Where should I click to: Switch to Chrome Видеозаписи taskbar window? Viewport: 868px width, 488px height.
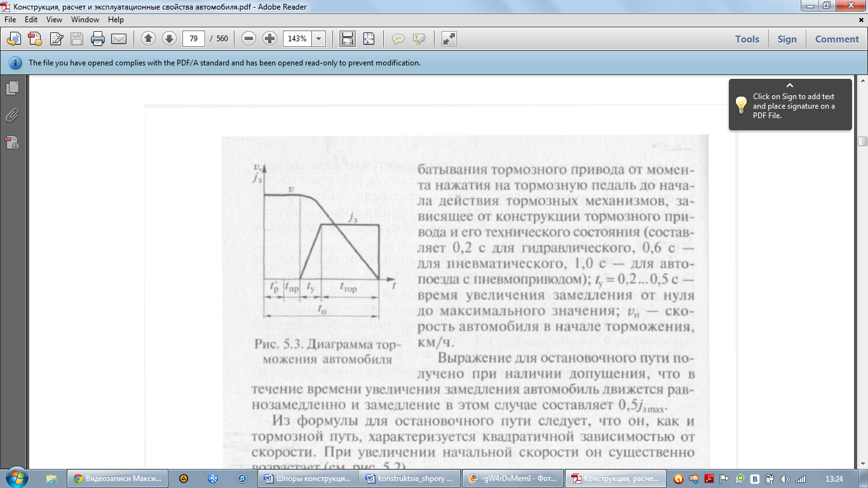tap(118, 478)
